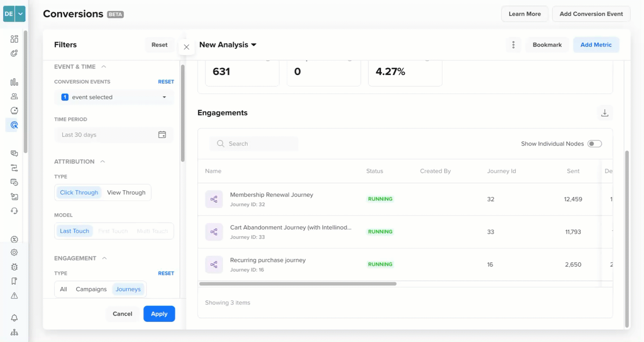Select the All engagement type tab

pos(64,289)
